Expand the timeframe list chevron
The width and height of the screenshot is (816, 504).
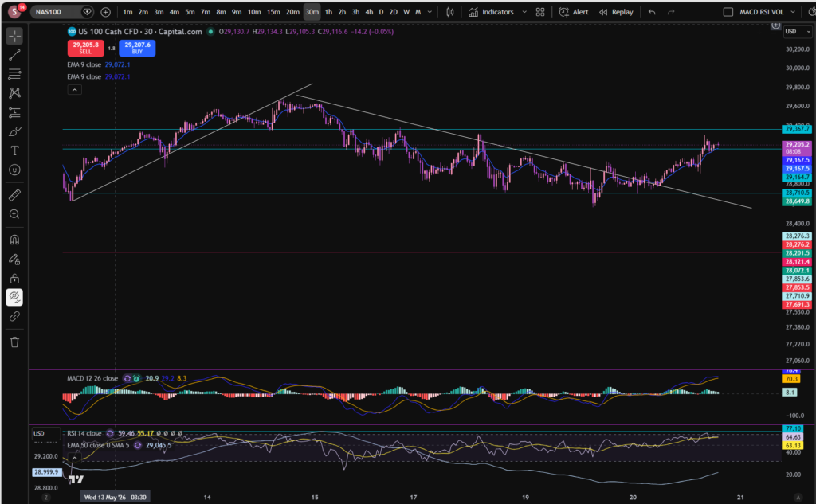tap(430, 12)
